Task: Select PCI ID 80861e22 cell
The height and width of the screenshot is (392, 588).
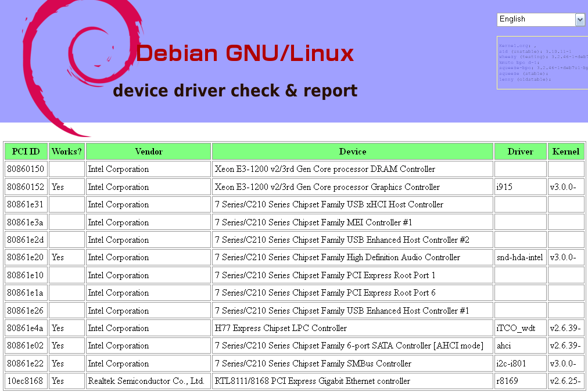Action: tap(26, 363)
